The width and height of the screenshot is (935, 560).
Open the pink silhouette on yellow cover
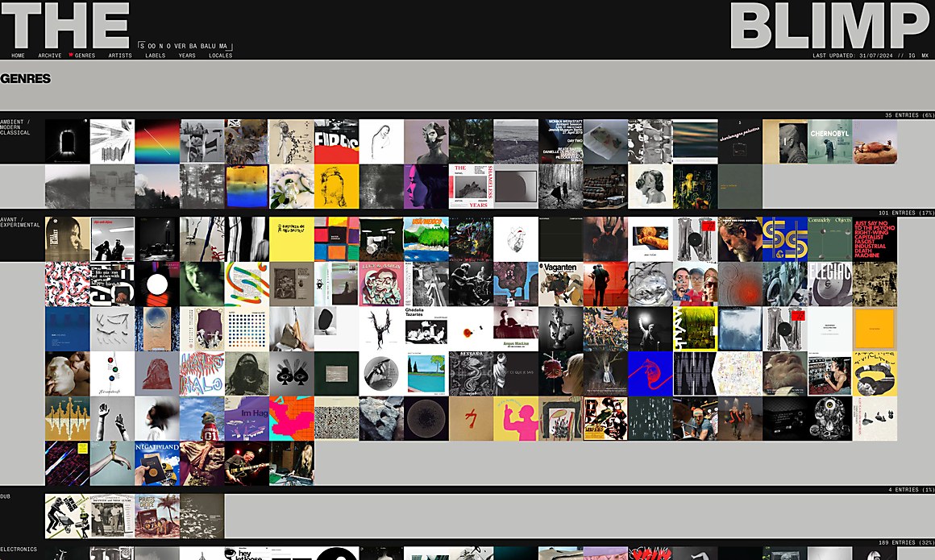(x=516, y=419)
